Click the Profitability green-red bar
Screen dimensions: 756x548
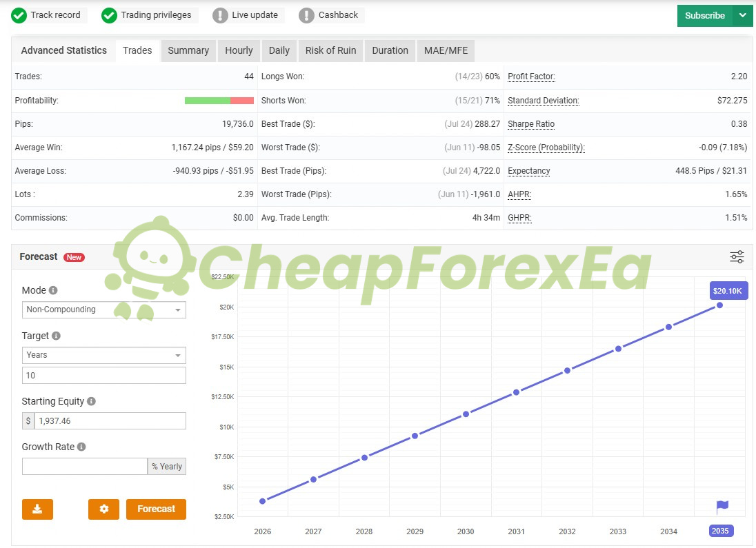219,101
